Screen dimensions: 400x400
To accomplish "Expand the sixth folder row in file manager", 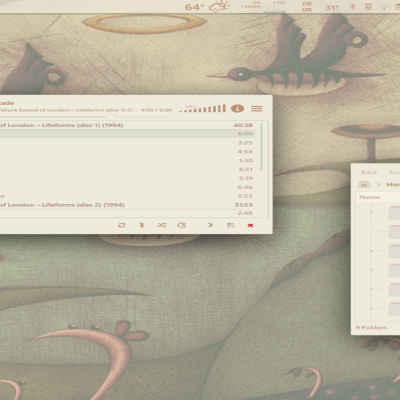I will [371, 309].
